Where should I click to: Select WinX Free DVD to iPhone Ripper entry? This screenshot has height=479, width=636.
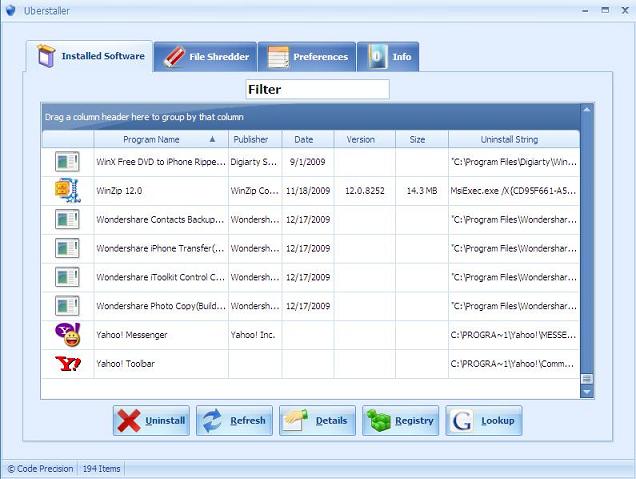(x=161, y=162)
